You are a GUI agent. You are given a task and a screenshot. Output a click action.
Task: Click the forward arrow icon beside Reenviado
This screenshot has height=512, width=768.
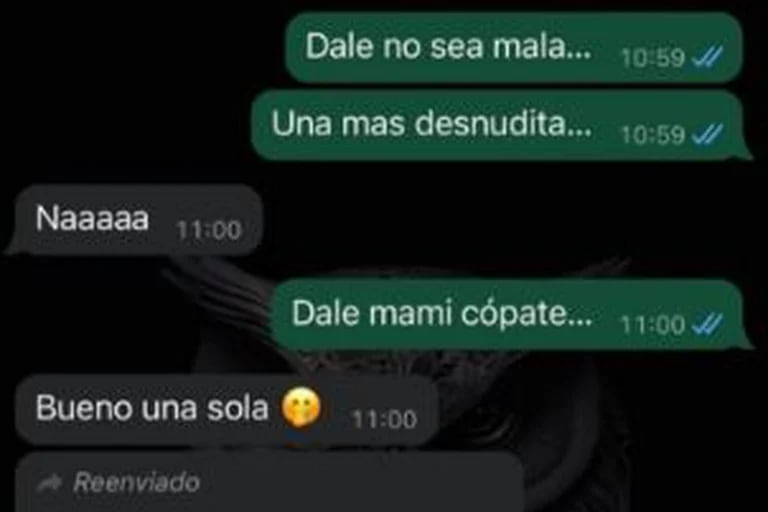coord(49,483)
